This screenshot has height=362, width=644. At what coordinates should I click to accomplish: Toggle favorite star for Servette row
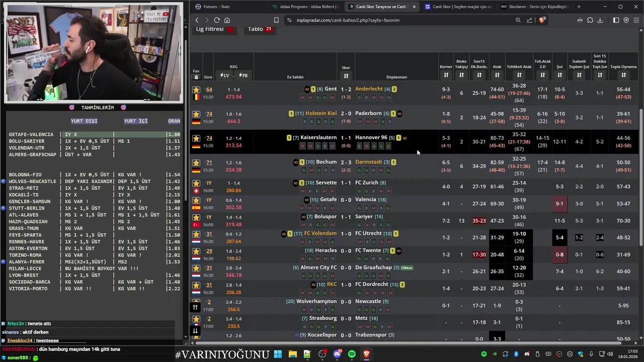(x=196, y=184)
